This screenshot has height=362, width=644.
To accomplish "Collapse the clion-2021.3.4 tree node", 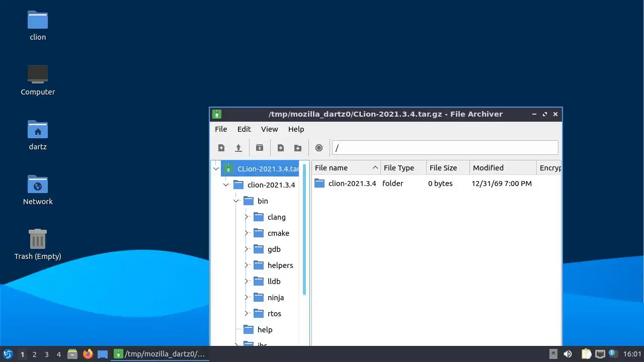I will click(x=226, y=185).
